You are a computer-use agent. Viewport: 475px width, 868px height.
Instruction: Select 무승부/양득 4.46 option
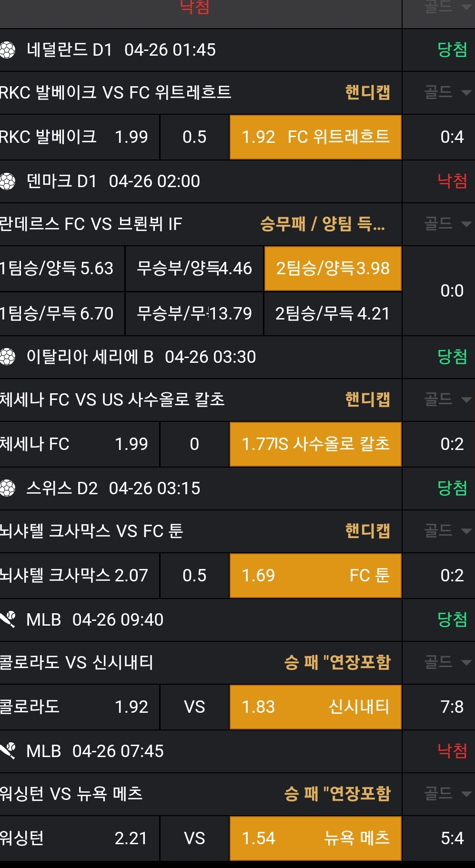[194, 269]
